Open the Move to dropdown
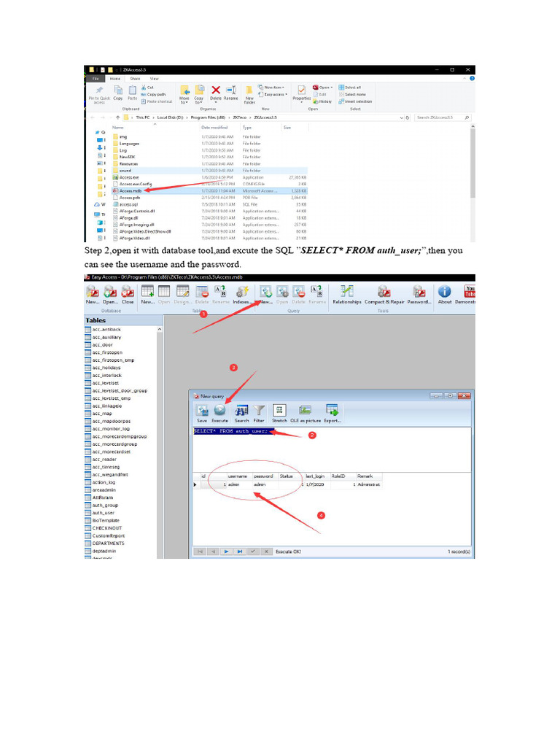The width and height of the screenshot is (560, 747). pyautogui.click(x=184, y=94)
